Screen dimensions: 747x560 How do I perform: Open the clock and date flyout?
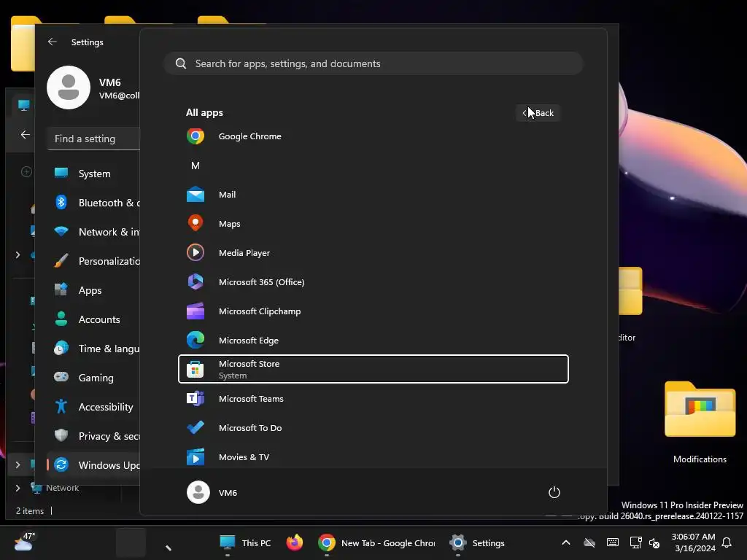(x=693, y=542)
